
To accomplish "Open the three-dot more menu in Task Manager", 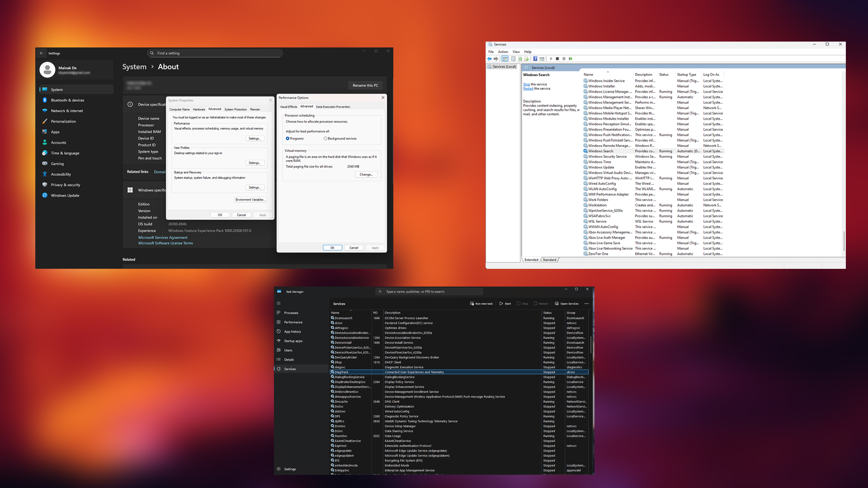I will (x=587, y=304).
